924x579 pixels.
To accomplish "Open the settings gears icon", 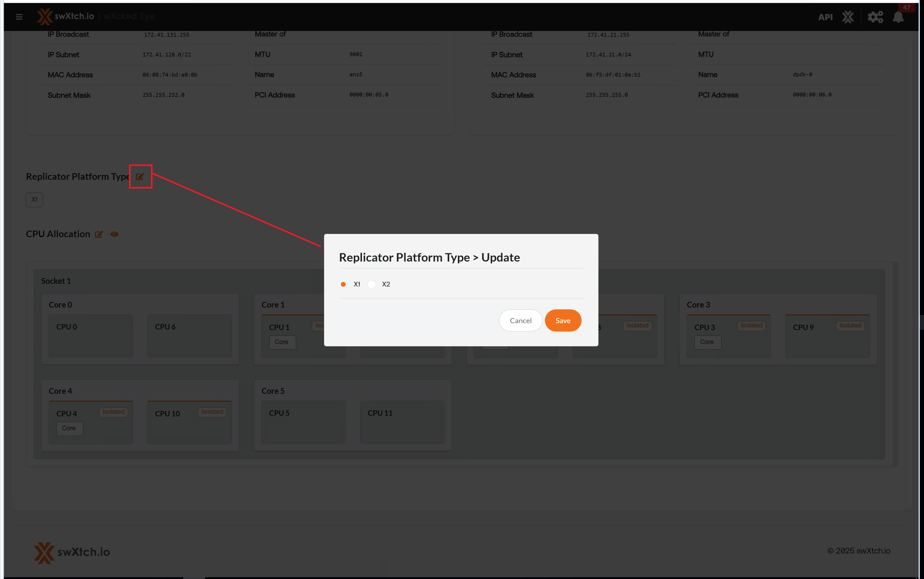I will pyautogui.click(x=875, y=17).
